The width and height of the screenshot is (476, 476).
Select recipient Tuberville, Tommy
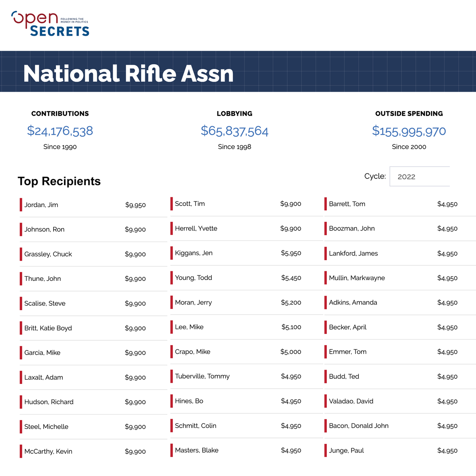tap(202, 376)
